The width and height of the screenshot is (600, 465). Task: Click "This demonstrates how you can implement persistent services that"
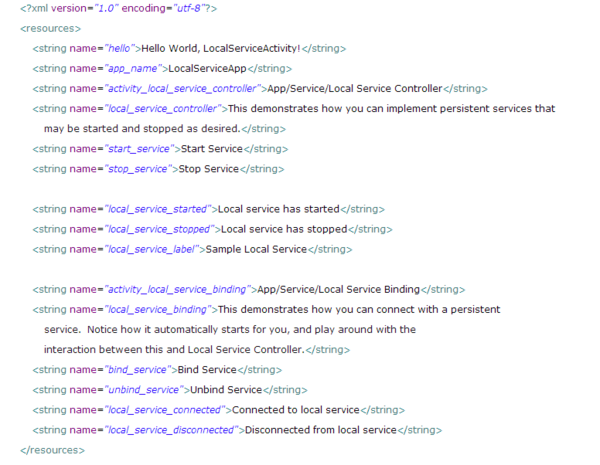pyautogui.click(x=391, y=109)
